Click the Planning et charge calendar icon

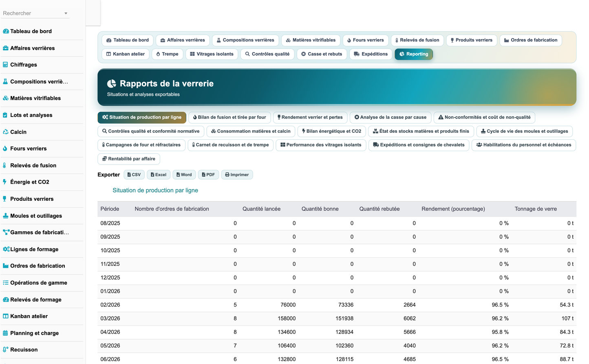pyautogui.click(x=5, y=333)
